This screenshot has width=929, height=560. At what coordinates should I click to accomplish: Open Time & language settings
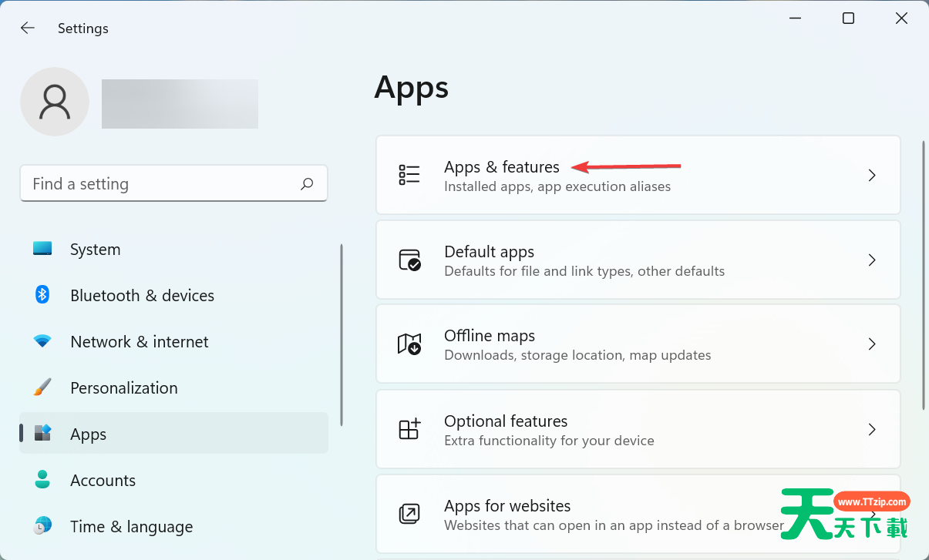[131, 527]
